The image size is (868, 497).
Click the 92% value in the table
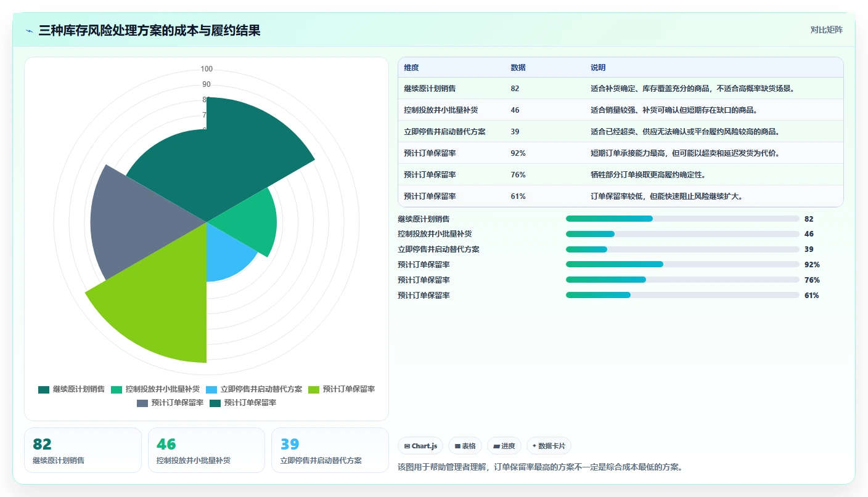coord(518,153)
